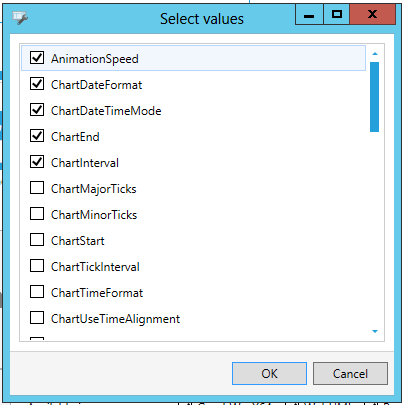The height and width of the screenshot is (405, 402).
Task: Uncheck the ChartDateFormat checkbox
Action: pos(37,83)
